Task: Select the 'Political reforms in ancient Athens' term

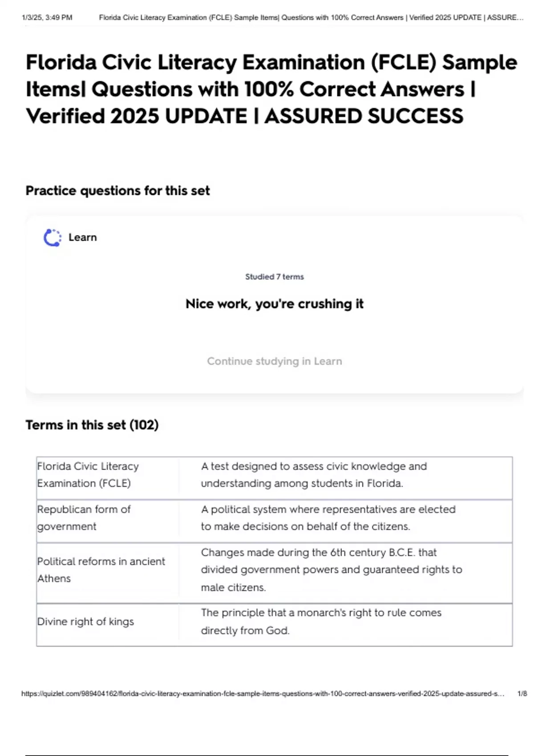Action: (101, 570)
